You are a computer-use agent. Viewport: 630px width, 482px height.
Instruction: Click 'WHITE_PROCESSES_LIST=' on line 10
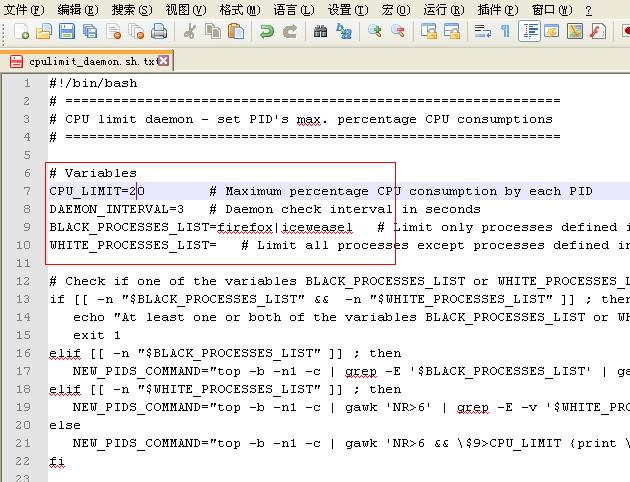[133, 245]
